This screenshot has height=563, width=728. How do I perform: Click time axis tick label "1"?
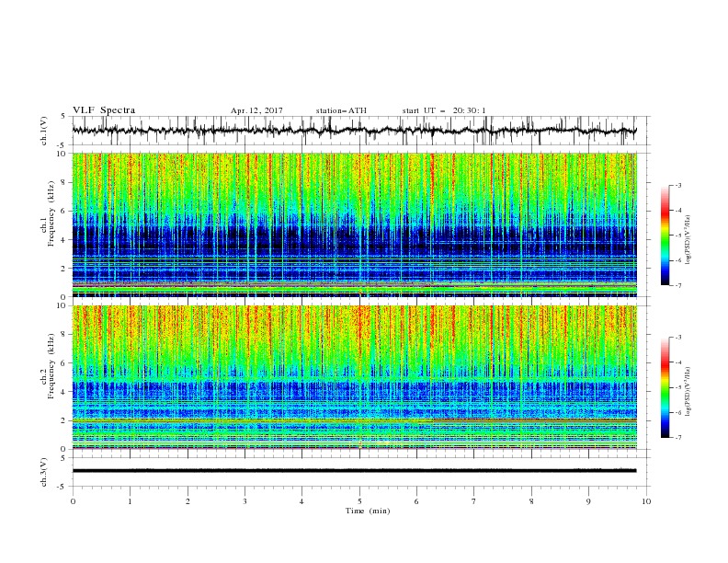(130, 501)
